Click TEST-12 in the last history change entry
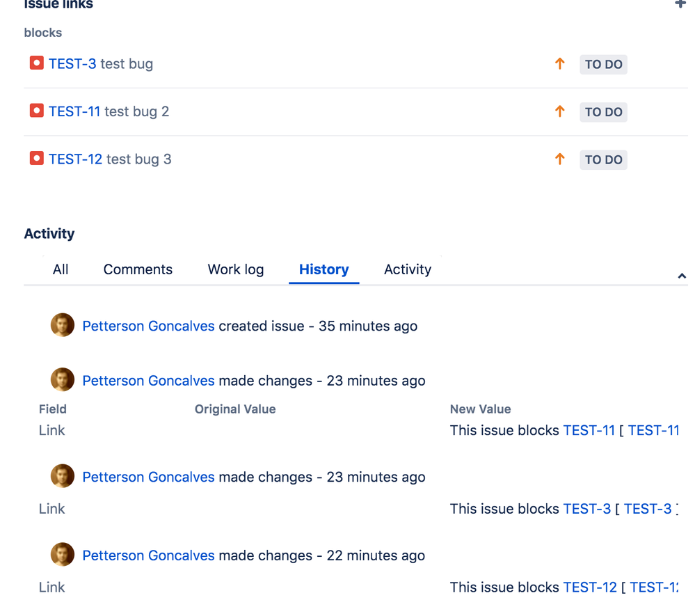 (x=590, y=587)
